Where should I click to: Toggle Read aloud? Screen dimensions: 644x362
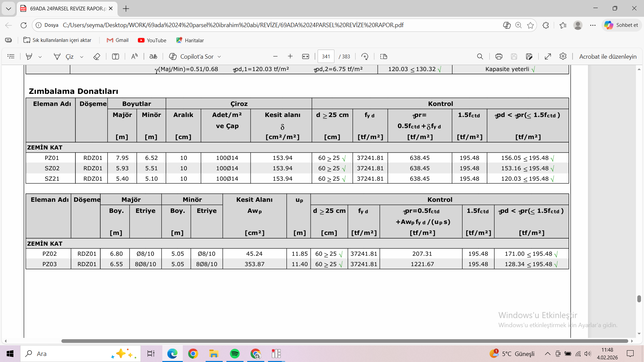(x=134, y=57)
